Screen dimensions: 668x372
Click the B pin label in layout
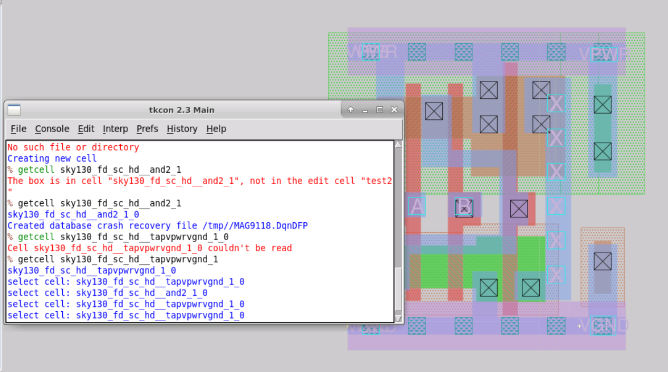pos(464,208)
